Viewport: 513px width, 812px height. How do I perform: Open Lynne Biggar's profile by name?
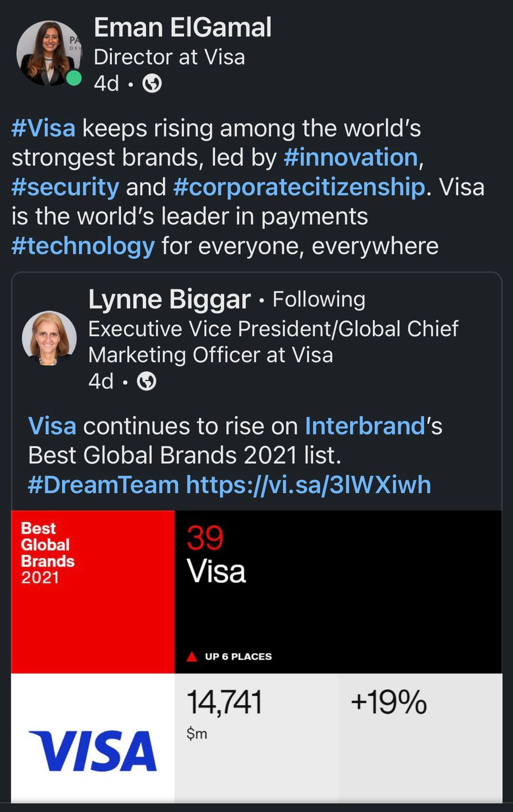169,299
